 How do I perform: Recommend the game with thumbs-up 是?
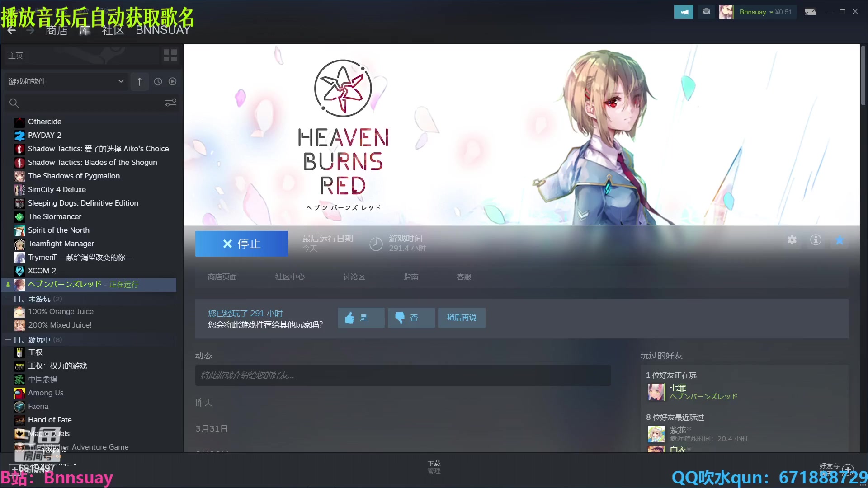(x=361, y=318)
